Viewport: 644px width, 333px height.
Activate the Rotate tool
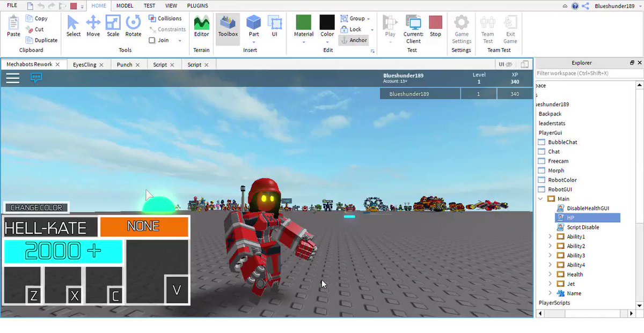coord(133,26)
